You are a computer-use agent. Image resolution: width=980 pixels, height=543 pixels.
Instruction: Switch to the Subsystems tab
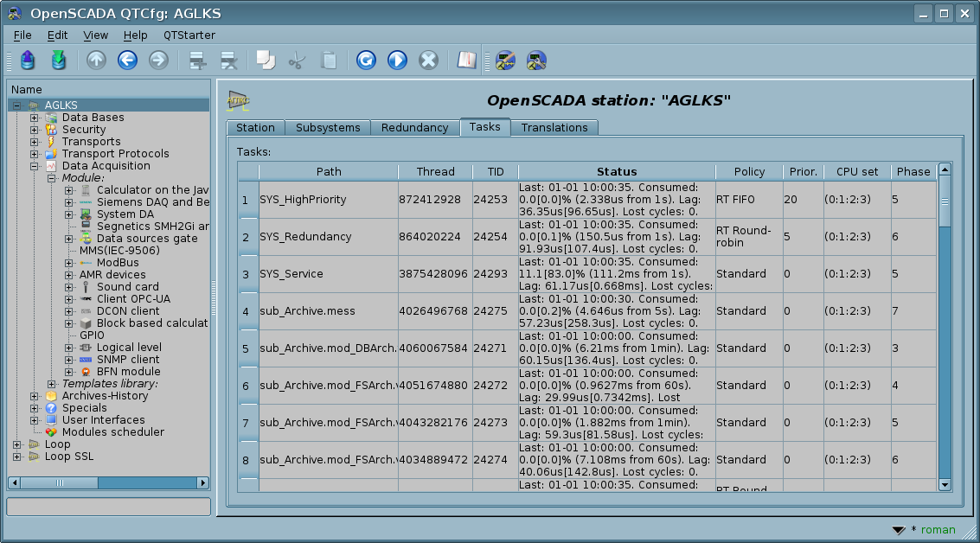pyautogui.click(x=328, y=128)
